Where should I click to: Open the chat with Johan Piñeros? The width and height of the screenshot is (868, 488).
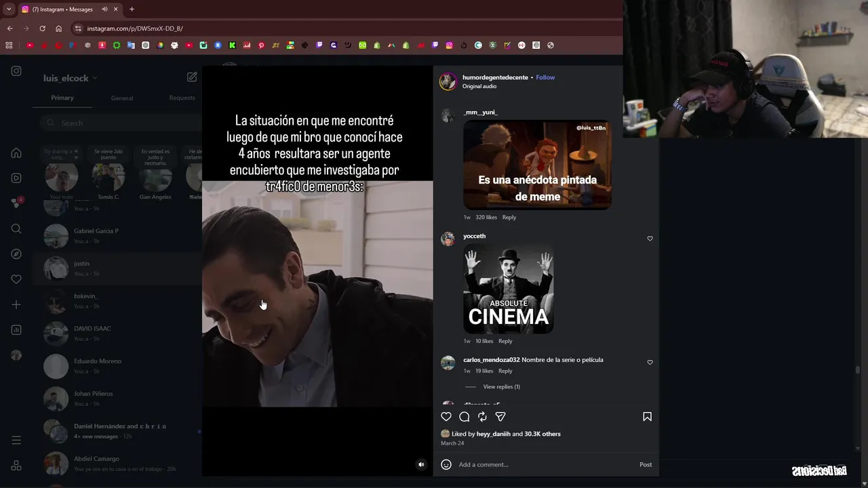pos(117,399)
